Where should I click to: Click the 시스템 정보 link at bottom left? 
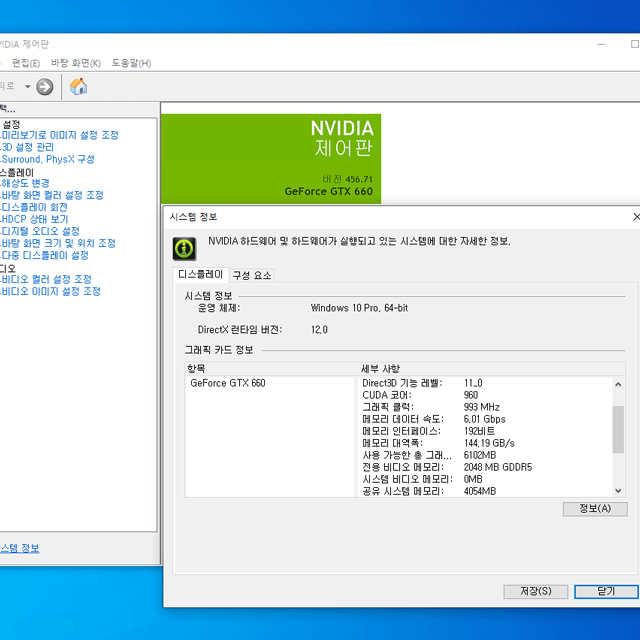20,548
